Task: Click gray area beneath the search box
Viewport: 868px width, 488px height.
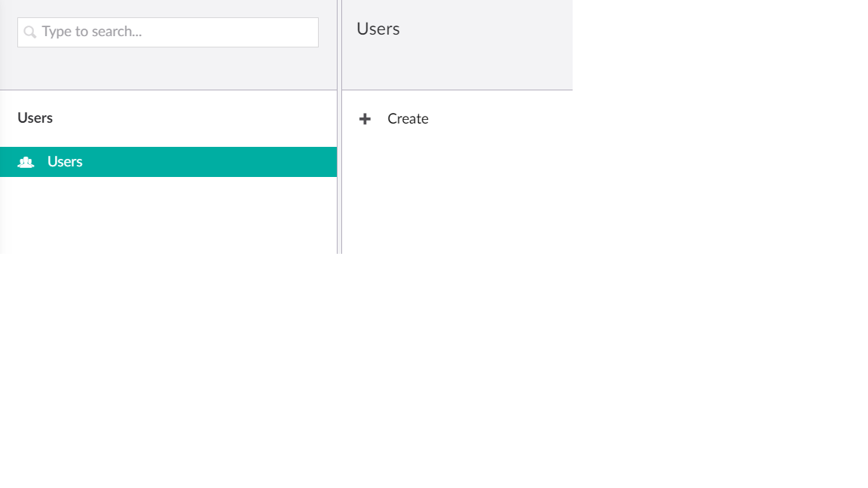Action: coord(168,69)
